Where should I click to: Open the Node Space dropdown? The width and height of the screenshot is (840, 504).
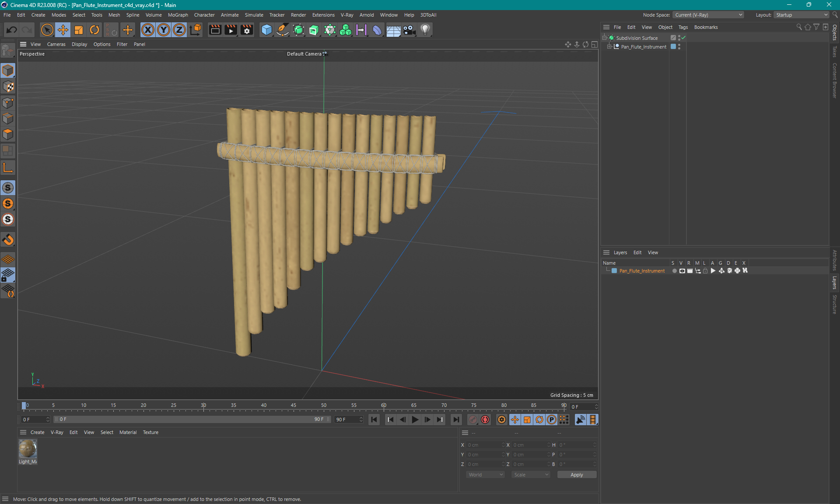708,15
